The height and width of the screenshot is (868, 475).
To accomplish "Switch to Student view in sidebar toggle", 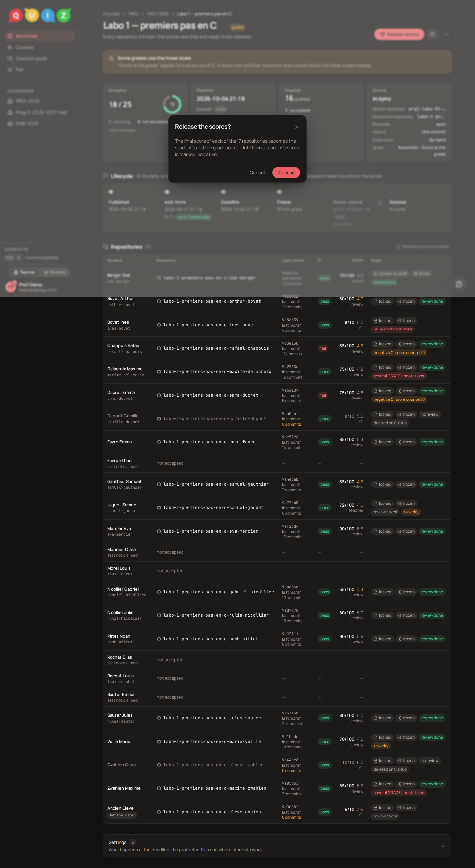I will pyautogui.click(x=54, y=272).
